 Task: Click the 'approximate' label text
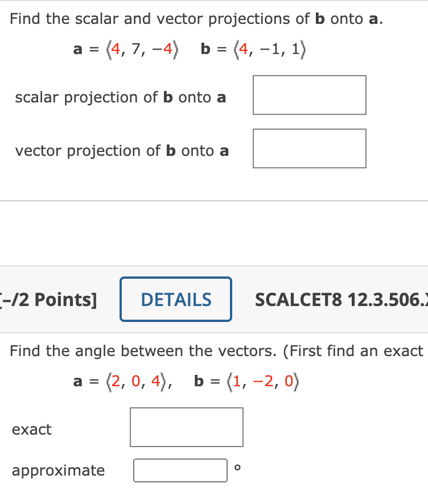click(59, 470)
